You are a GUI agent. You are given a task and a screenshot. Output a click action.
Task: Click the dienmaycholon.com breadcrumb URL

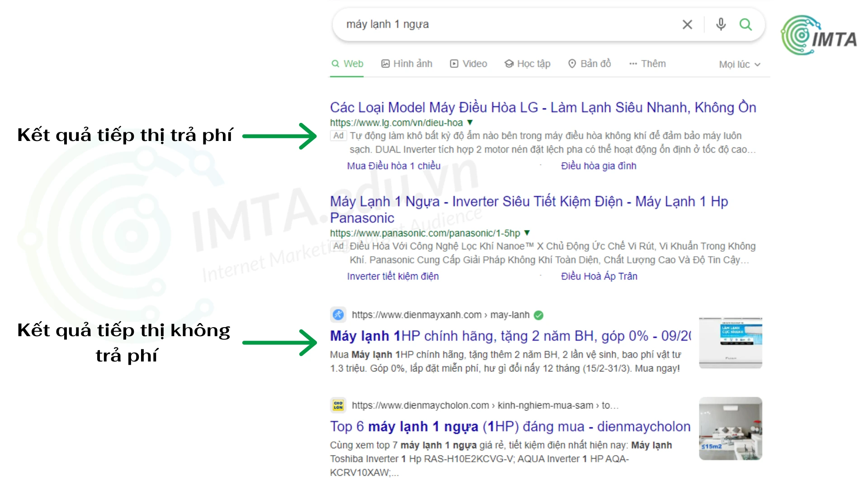tap(485, 405)
